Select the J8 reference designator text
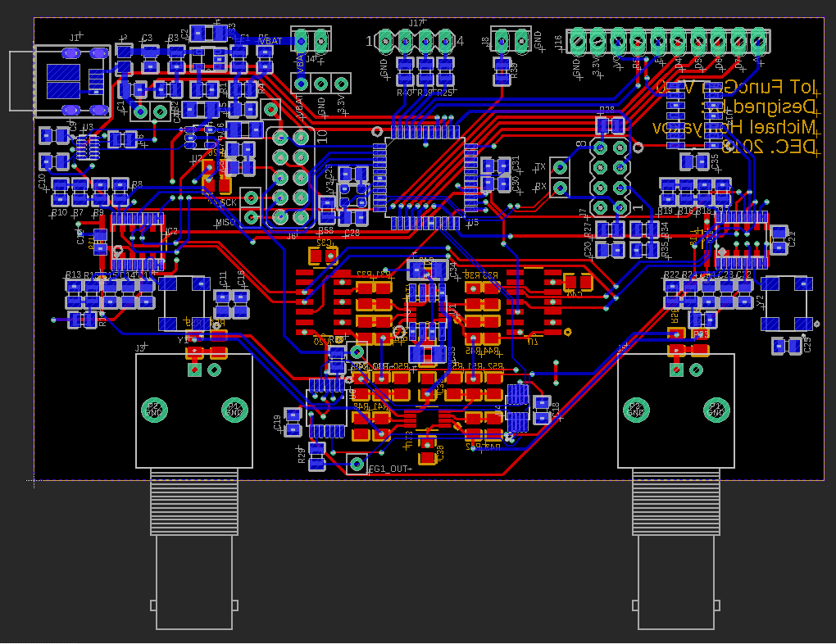Screen dimensions: 836x644 pyautogui.click(x=484, y=41)
